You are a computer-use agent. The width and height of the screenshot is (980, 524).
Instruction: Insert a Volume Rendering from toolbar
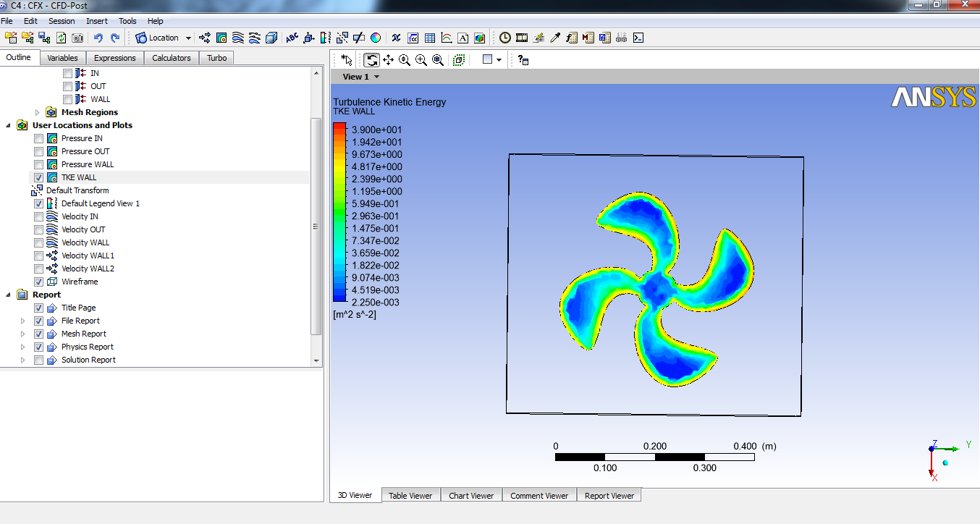click(x=271, y=38)
